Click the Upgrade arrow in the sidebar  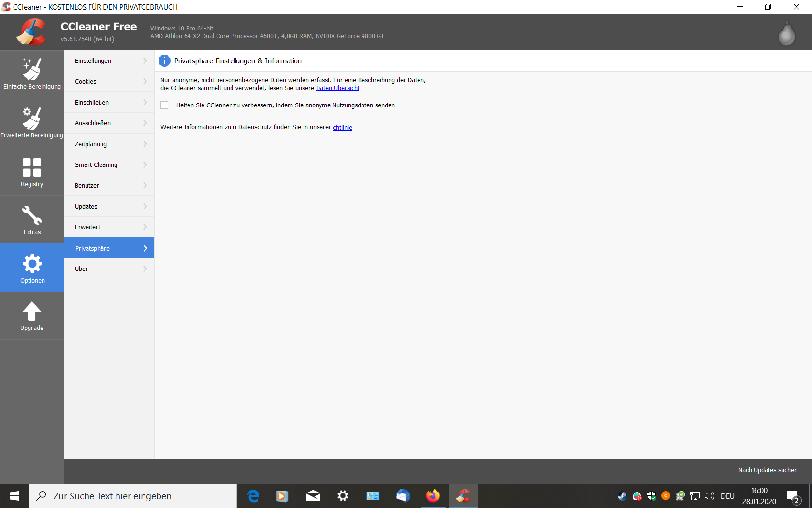point(32,315)
